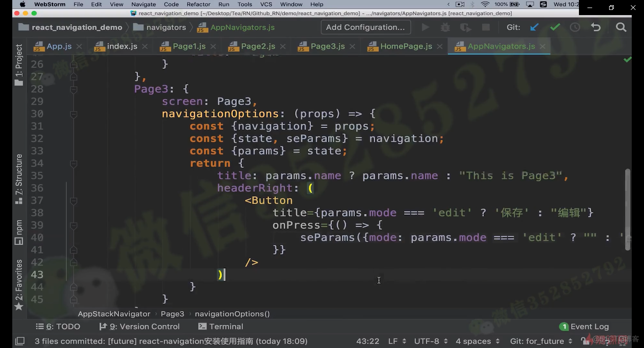
Task: Click the Page3 bottom breadcrumb
Action: pyautogui.click(x=173, y=314)
